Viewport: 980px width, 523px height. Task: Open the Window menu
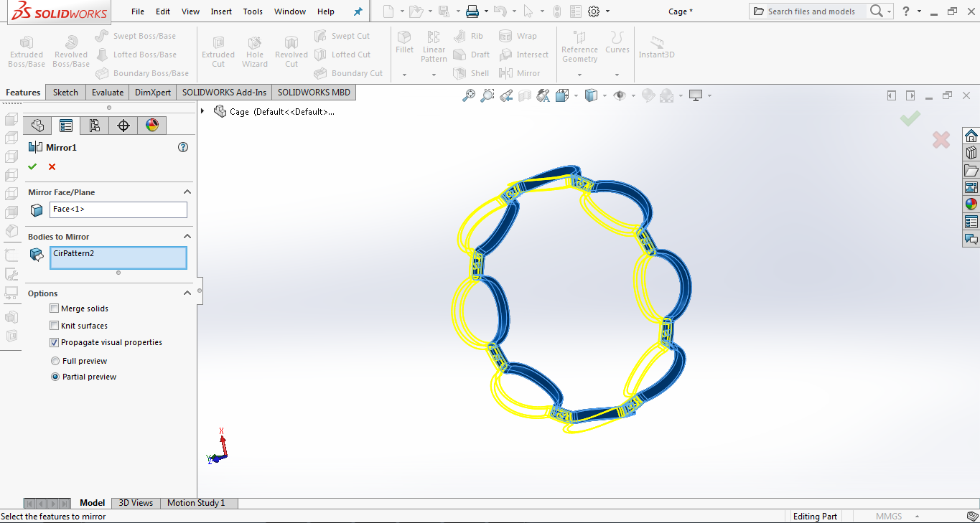click(x=290, y=11)
